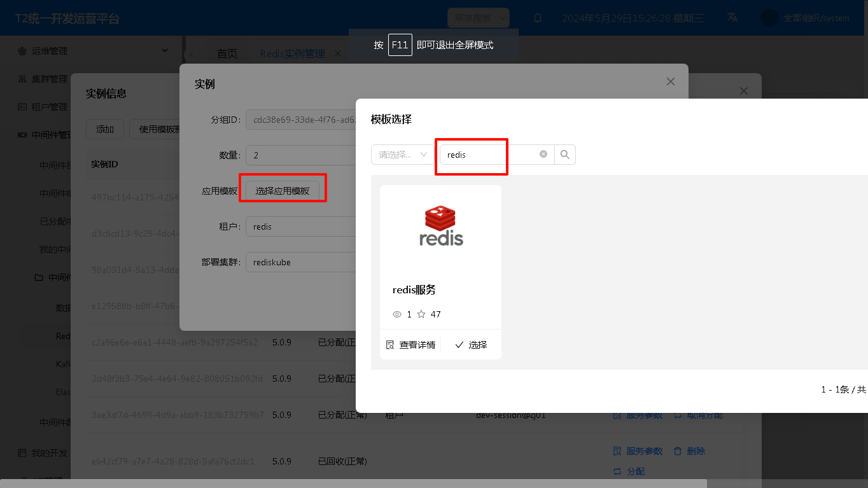
Task: Click the 选择应用模板 button
Action: (283, 191)
